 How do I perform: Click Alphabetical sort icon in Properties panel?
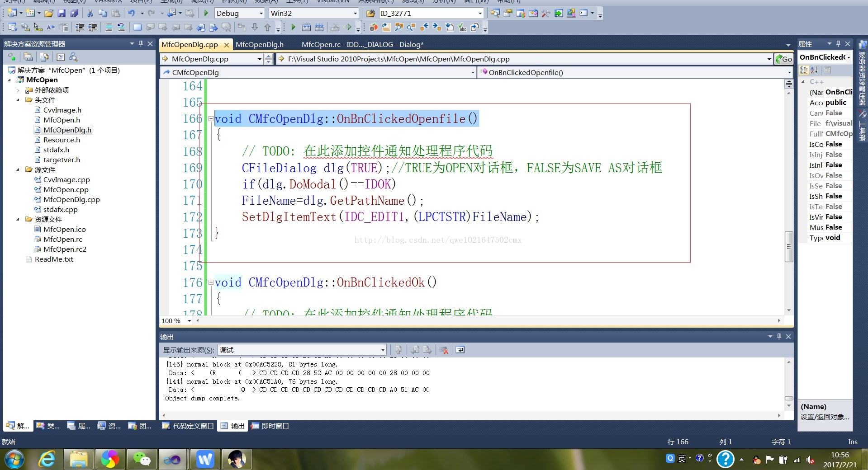tap(814, 70)
